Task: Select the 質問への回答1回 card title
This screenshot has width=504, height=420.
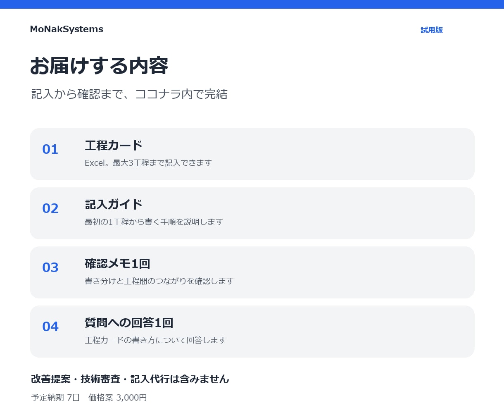Action: 129,323
